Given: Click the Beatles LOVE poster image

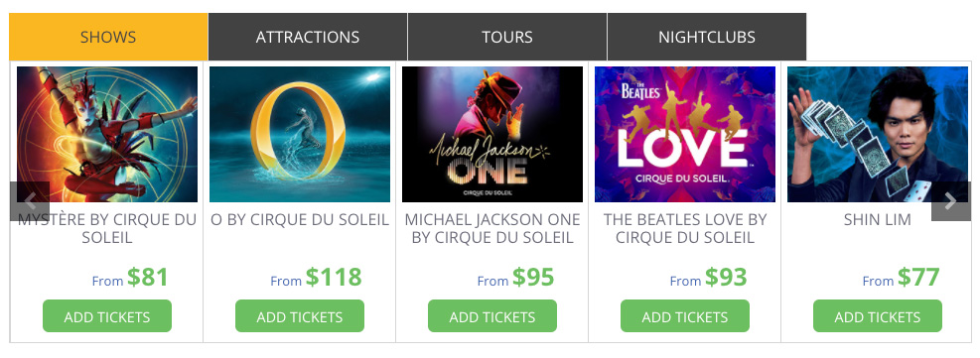Looking at the screenshot, I should point(684,134).
